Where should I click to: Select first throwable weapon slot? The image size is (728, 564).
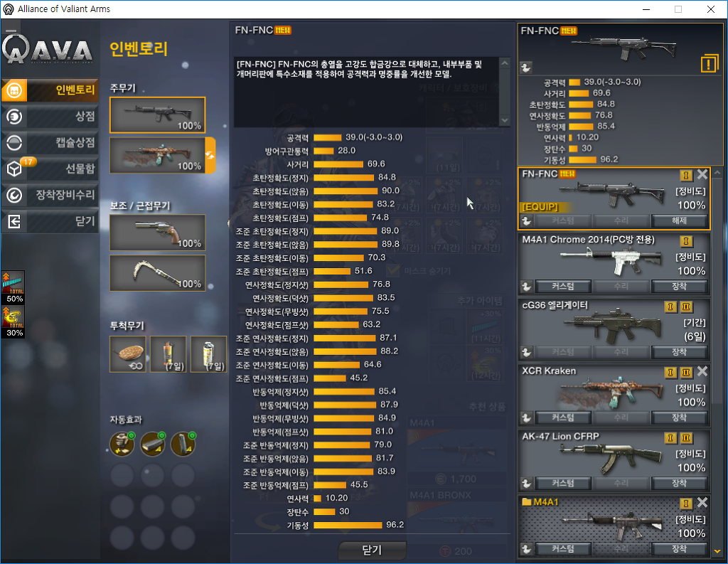[128, 354]
